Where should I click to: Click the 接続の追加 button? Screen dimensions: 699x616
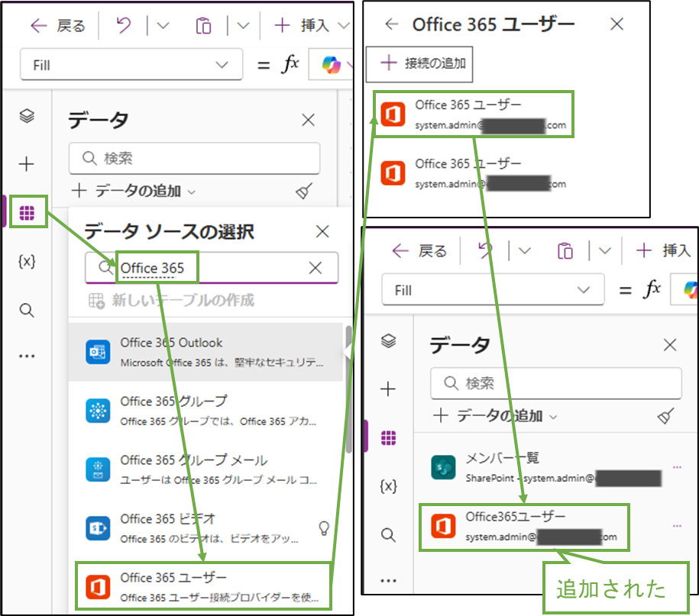(419, 63)
